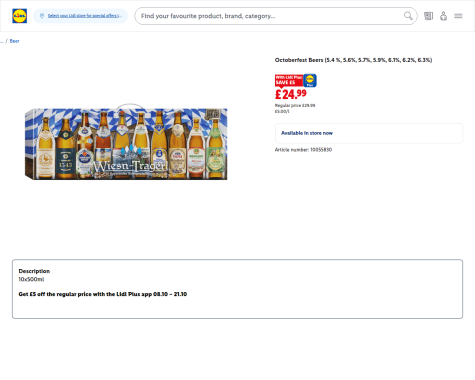The height and width of the screenshot is (380, 475).
Task: Click the magnifying glass search icon
Action: click(x=408, y=16)
